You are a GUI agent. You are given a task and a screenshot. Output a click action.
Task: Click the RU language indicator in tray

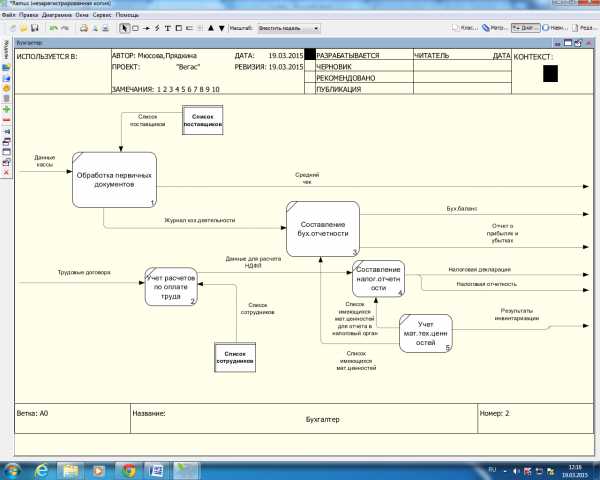pyautogui.click(x=492, y=469)
